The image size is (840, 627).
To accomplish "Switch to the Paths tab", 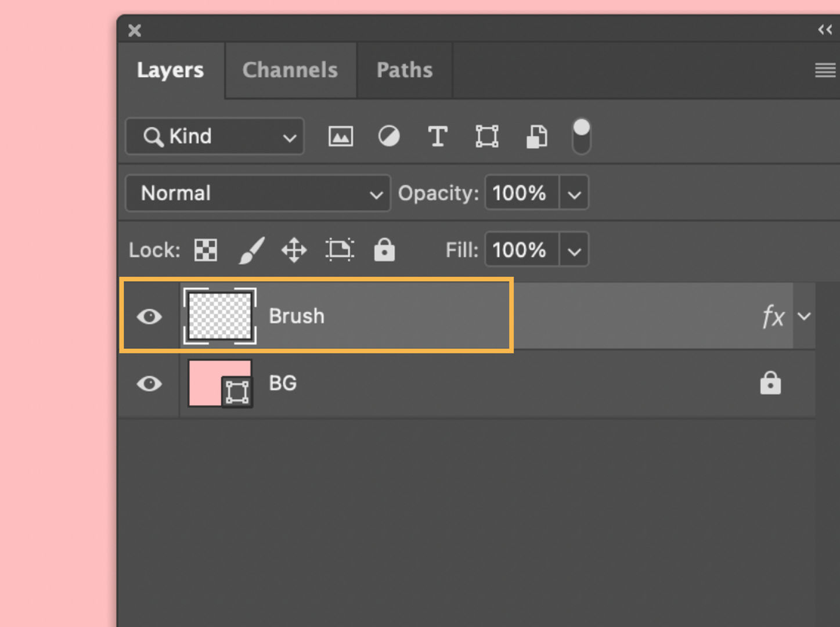I will tap(405, 70).
